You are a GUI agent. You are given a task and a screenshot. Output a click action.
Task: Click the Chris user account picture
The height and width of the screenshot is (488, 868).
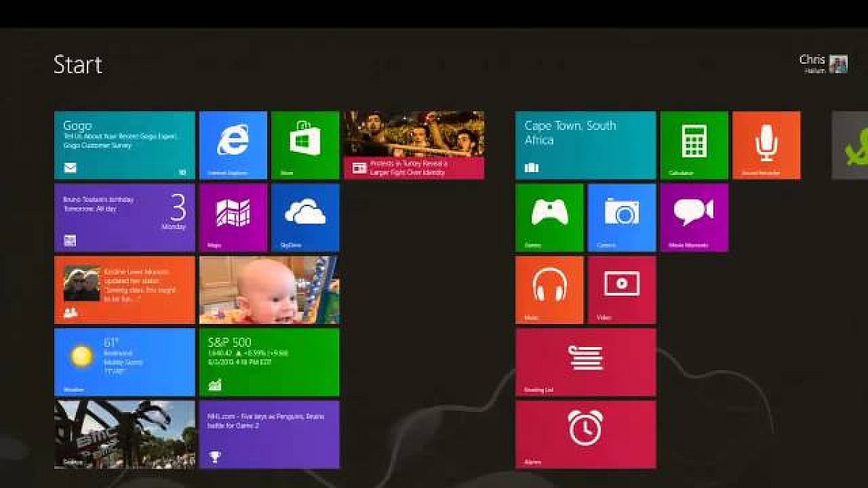point(838,64)
